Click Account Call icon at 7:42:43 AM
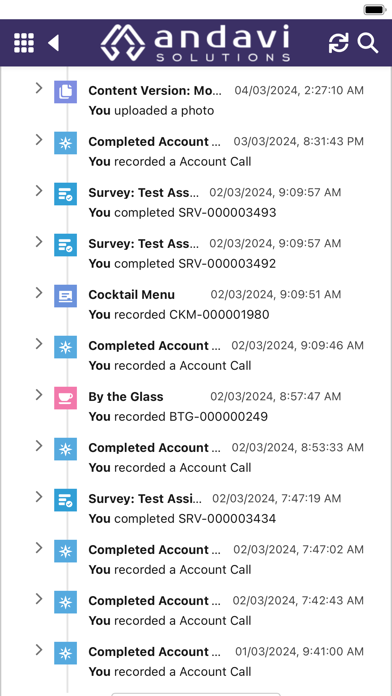Viewport: 392px width, 696px height. 66,602
